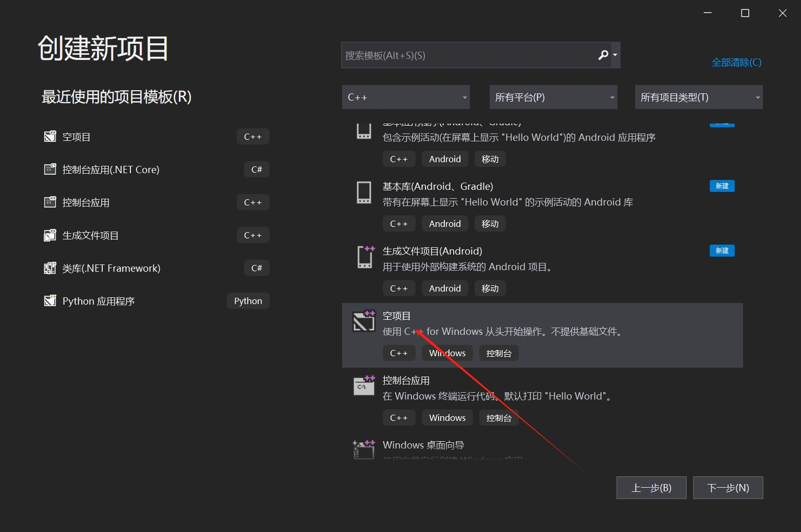Click the Android application template icon above 基本库
The width and height of the screenshot is (801, 532).
[364, 131]
